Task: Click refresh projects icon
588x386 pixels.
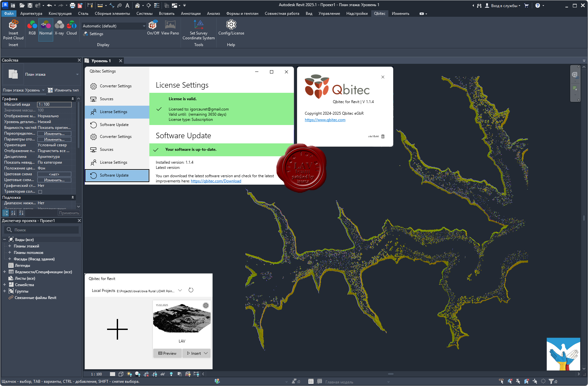Action: click(x=191, y=290)
